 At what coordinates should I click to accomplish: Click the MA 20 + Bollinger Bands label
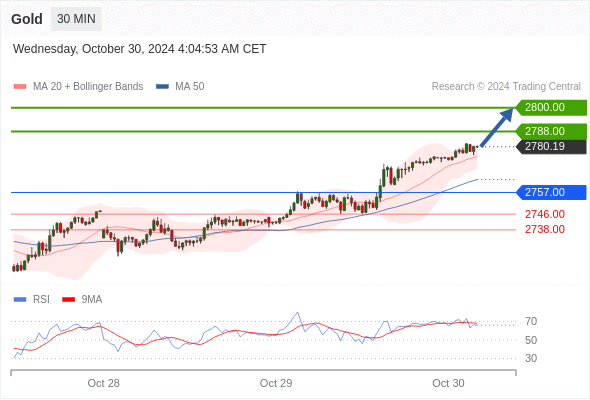click(88, 87)
